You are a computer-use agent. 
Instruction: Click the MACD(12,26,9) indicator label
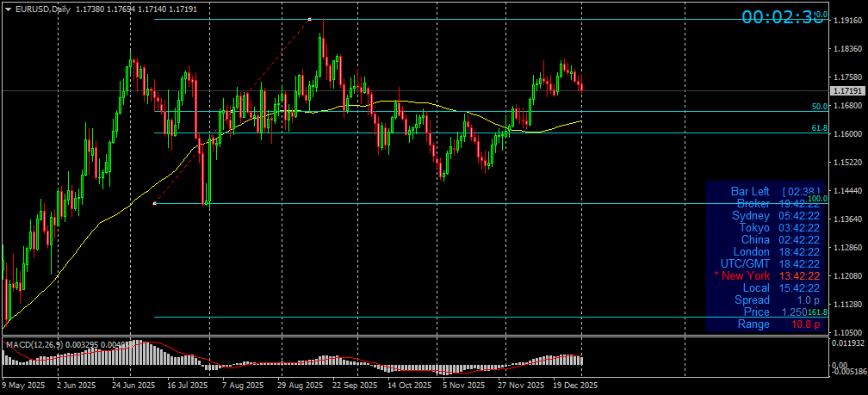pyautogui.click(x=34, y=344)
